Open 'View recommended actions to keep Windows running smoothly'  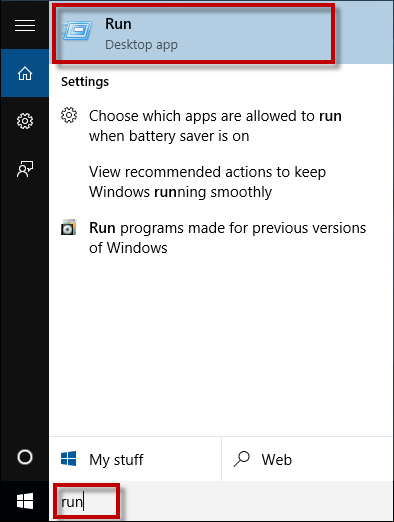(207, 182)
